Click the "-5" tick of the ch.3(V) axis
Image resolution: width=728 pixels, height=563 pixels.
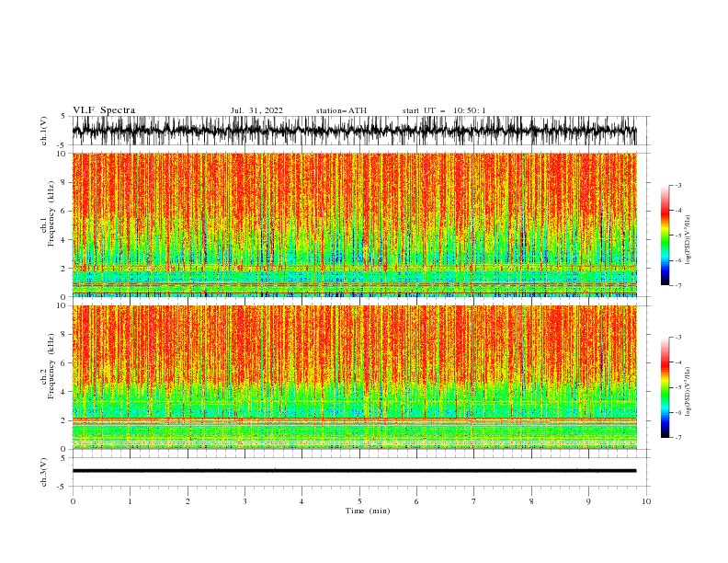click(63, 487)
